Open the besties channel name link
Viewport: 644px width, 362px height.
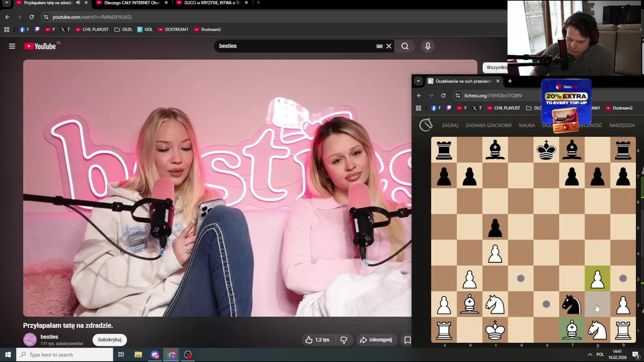pyautogui.click(x=49, y=337)
